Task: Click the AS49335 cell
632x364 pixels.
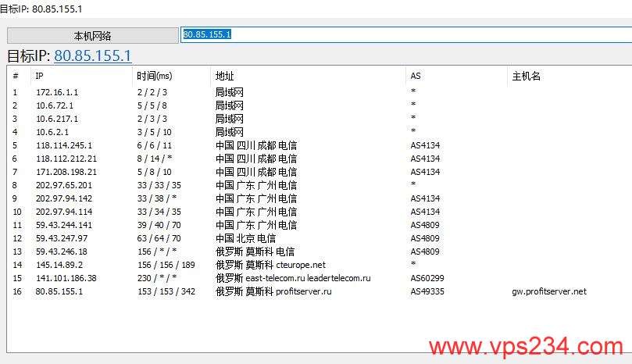Action: click(x=427, y=291)
